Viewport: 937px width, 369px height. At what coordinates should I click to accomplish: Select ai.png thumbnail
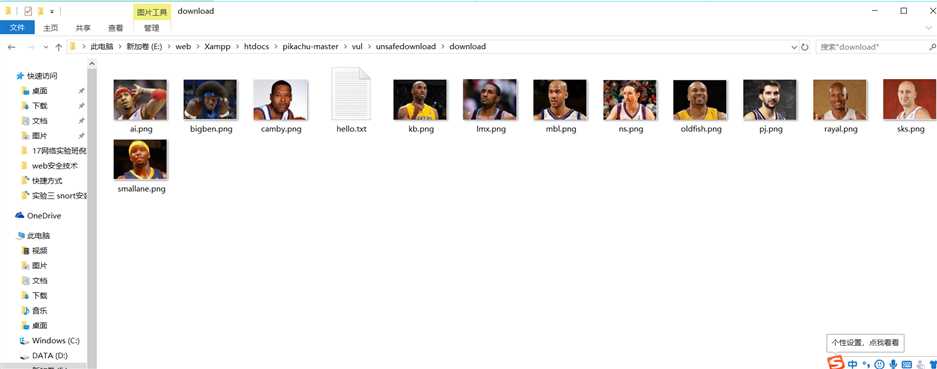click(x=140, y=100)
